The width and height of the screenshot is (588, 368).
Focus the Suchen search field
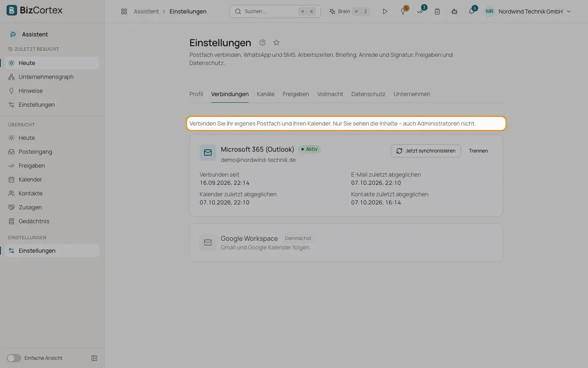pos(275,11)
